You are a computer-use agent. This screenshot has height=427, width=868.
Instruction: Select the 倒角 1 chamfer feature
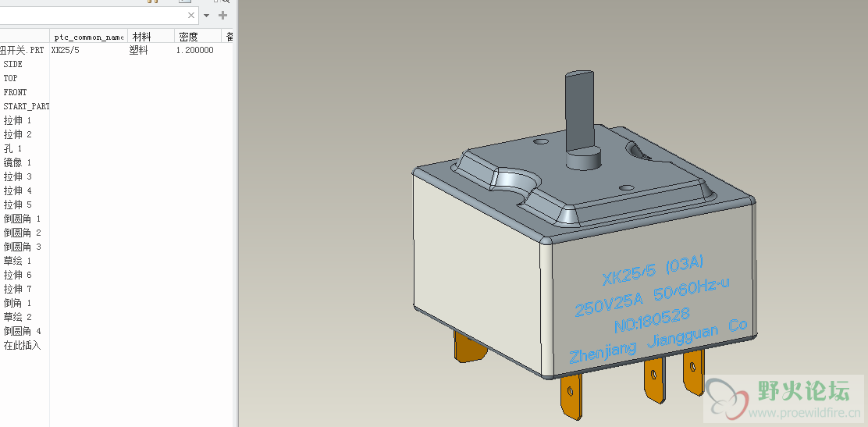(x=17, y=303)
